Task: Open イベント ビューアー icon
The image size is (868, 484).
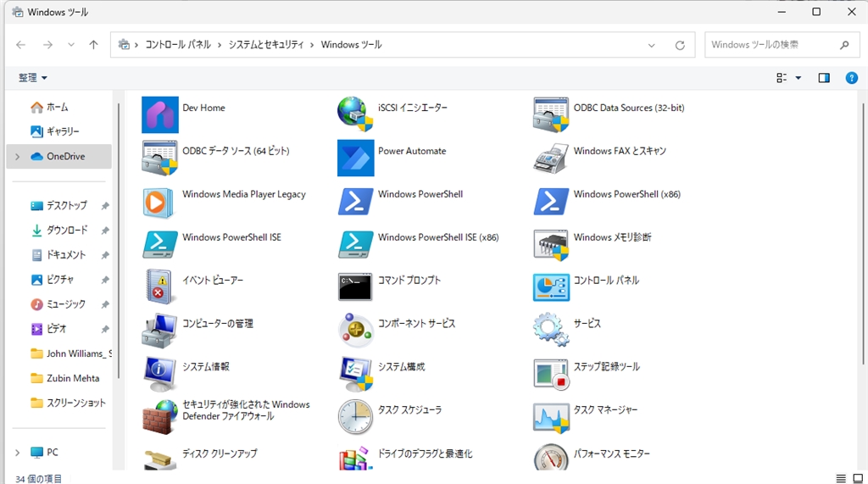Action: pyautogui.click(x=159, y=287)
